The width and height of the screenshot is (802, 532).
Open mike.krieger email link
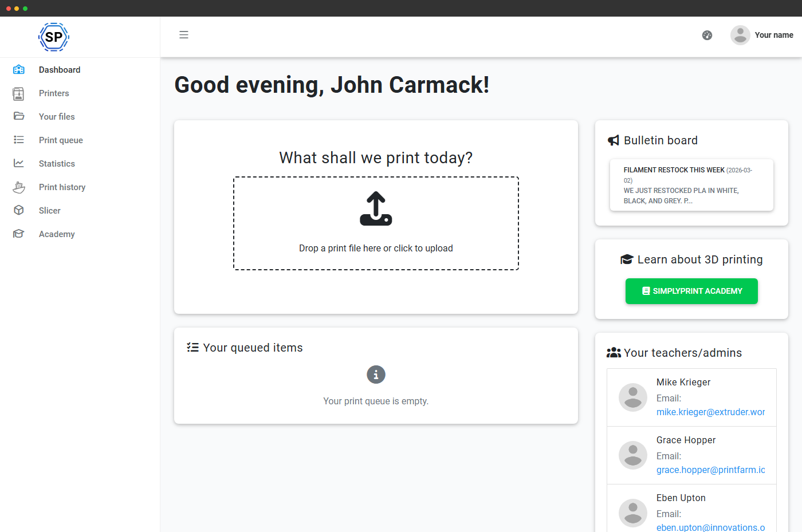point(711,412)
